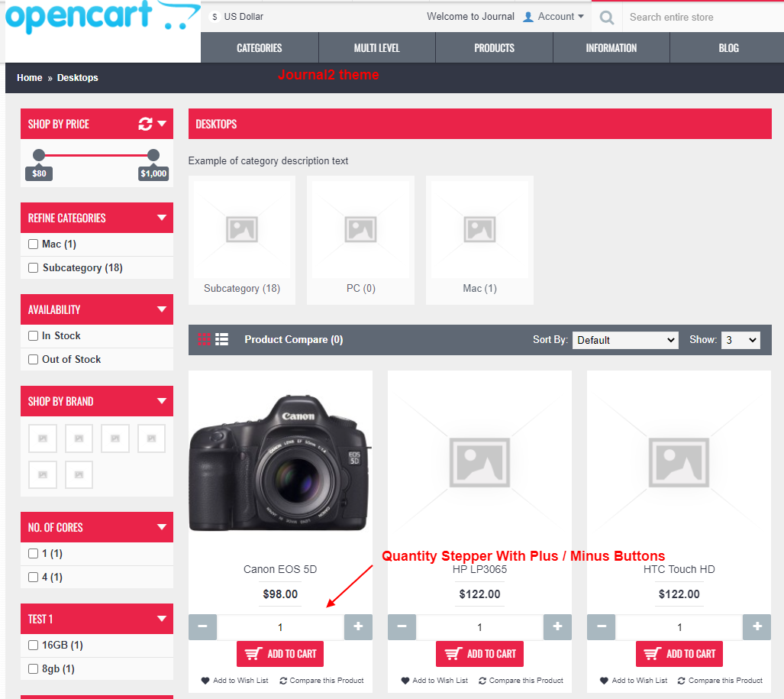Click the minimum price slider handle
This screenshot has width=784, height=699.
pyautogui.click(x=39, y=155)
